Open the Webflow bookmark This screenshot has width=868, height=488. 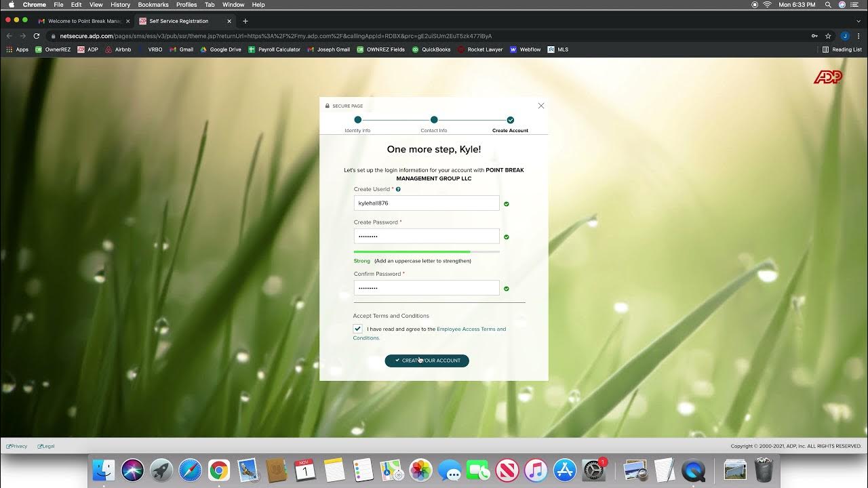point(525,49)
